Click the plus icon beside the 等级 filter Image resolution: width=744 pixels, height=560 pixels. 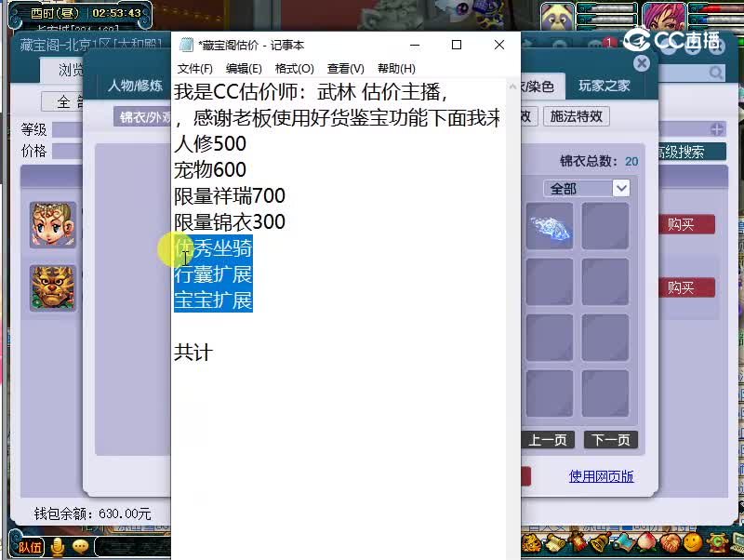717,129
